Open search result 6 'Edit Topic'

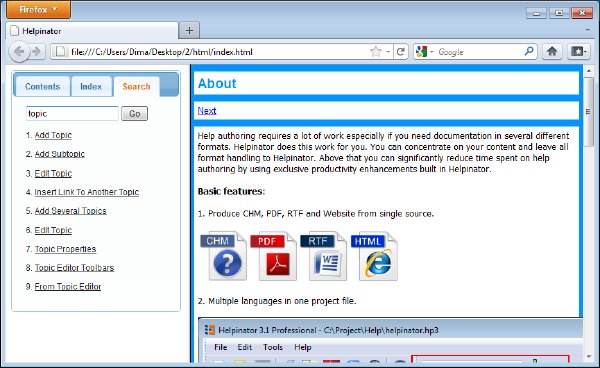[x=53, y=230]
